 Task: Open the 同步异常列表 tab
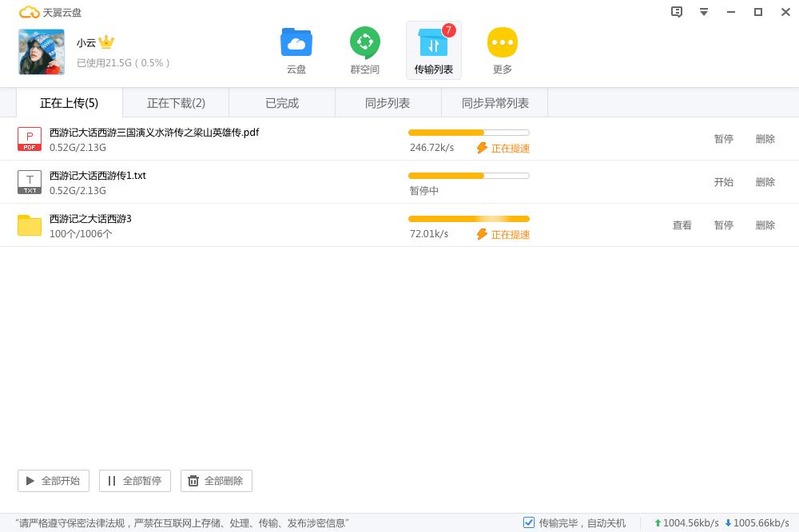495,103
